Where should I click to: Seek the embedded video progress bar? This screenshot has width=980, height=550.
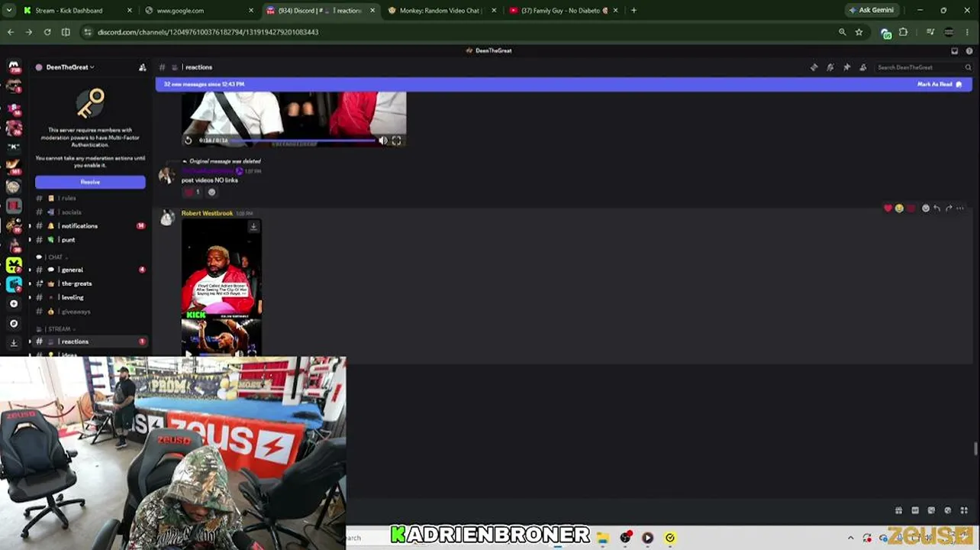pyautogui.click(x=302, y=141)
